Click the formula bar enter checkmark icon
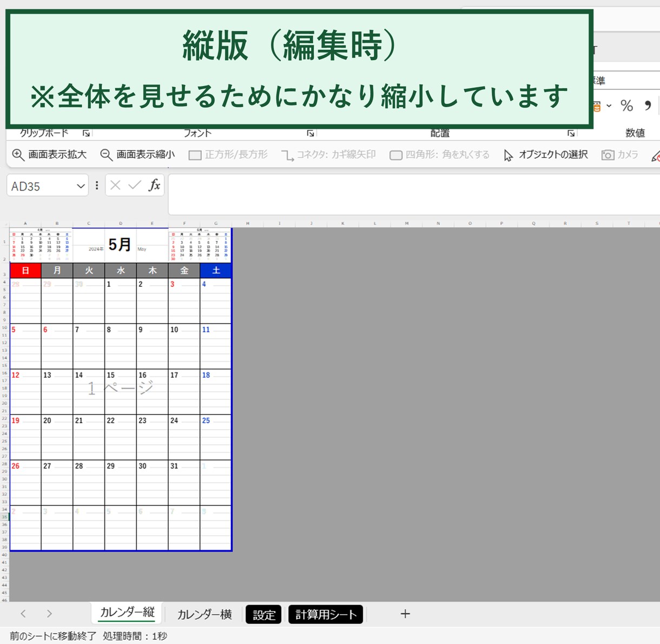This screenshot has width=660, height=644. point(134,186)
